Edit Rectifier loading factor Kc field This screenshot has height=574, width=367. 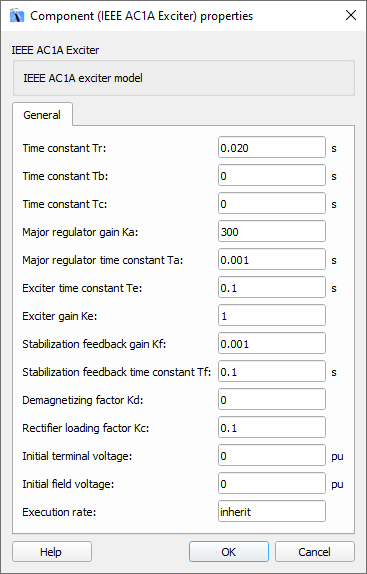[x=272, y=428]
